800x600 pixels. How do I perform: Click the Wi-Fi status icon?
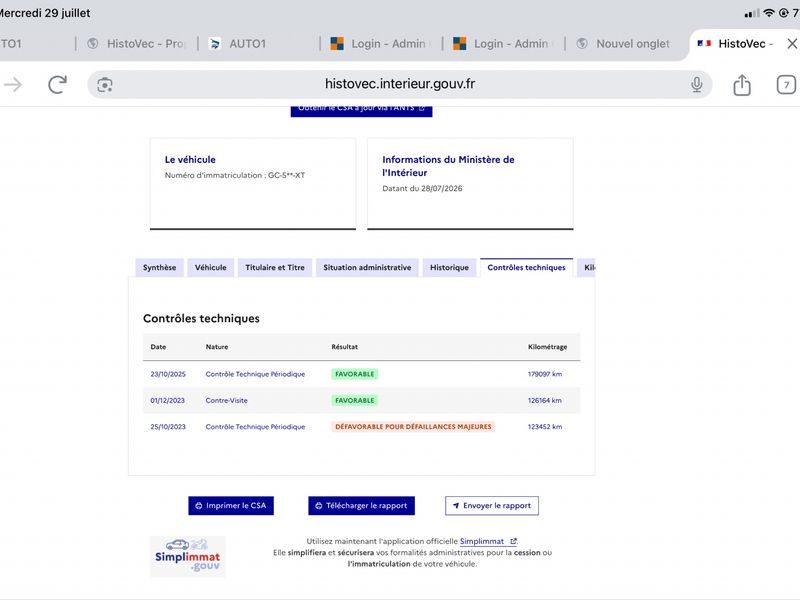pyautogui.click(x=768, y=13)
